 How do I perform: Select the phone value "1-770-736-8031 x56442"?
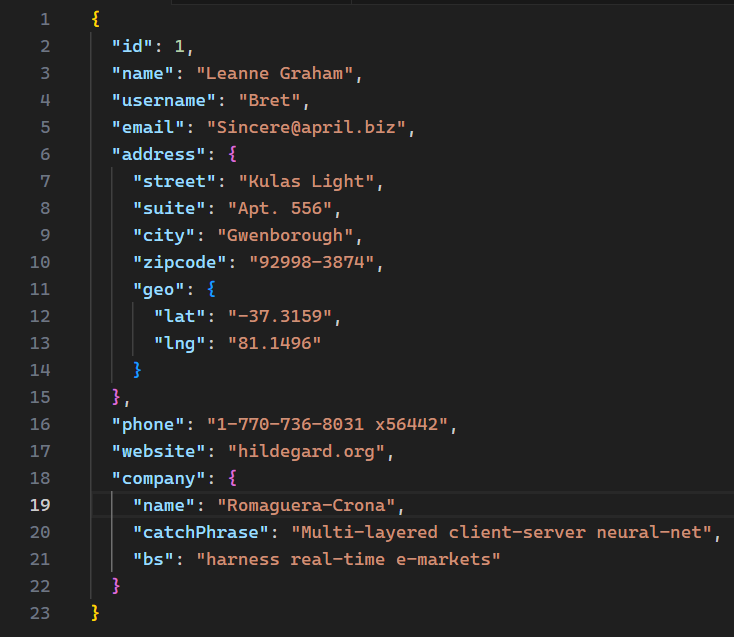(x=327, y=425)
